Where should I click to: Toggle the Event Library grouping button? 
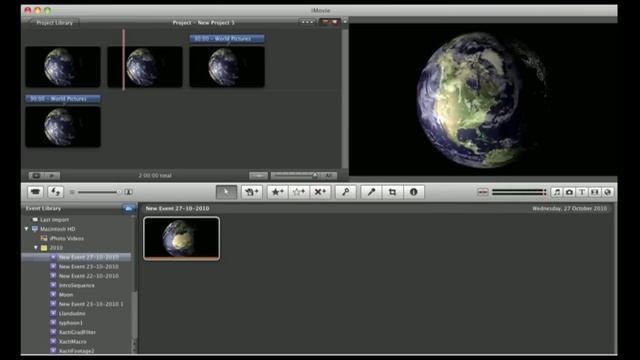point(128,209)
